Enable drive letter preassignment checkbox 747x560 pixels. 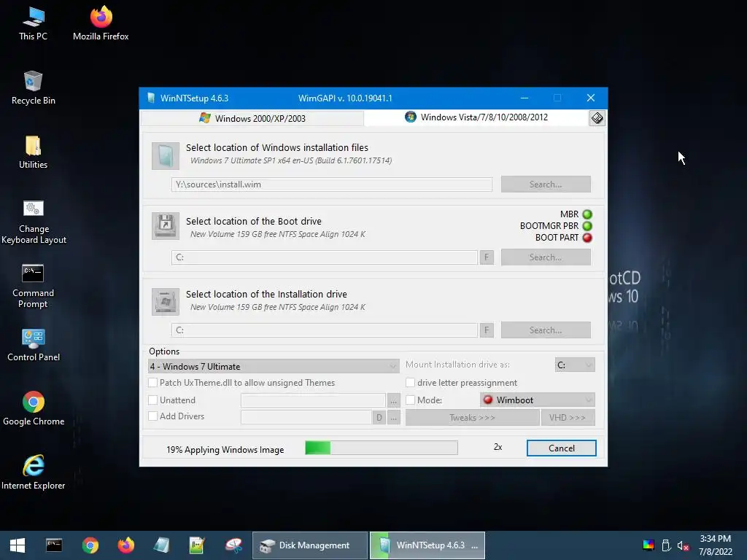[x=410, y=382]
